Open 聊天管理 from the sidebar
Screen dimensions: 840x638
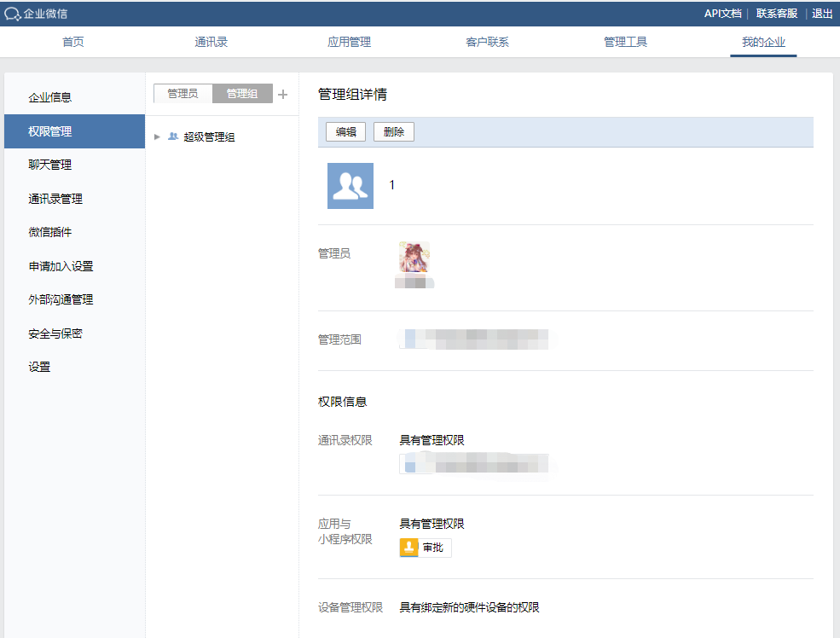pyautogui.click(x=49, y=165)
